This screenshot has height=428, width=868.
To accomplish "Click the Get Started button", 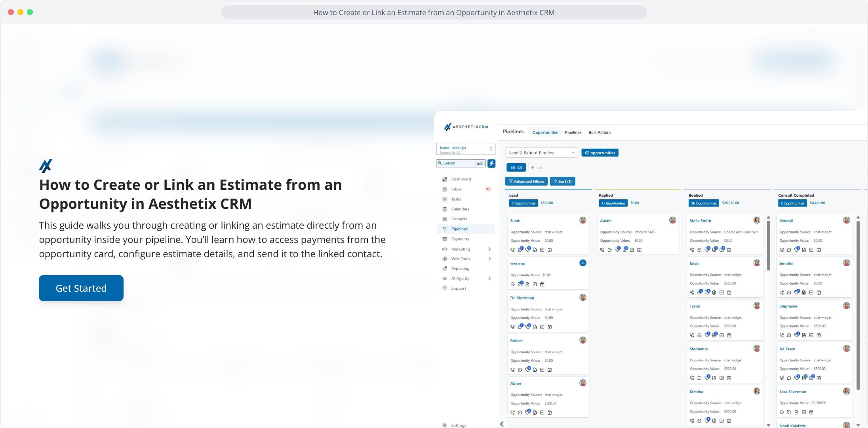I will point(81,288).
